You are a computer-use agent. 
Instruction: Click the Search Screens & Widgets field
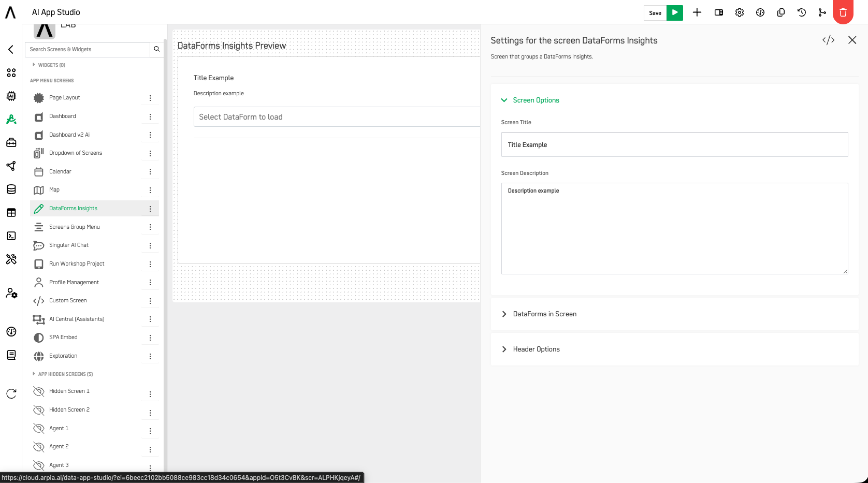click(87, 49)
